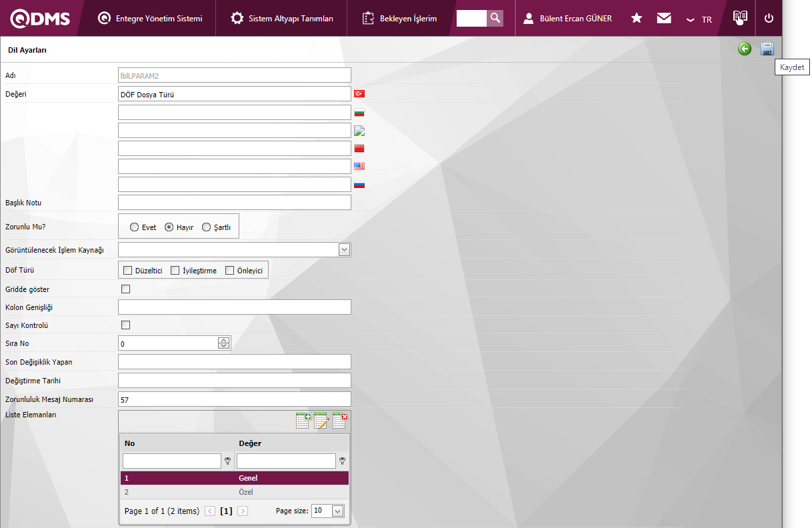812x528 pixels.
Task: Click the power logout icon
Action: 769,18
